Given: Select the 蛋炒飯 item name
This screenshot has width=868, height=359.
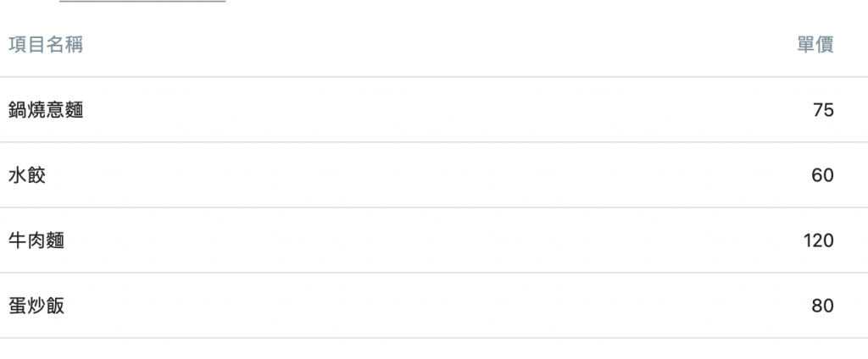Looking at the screenshot, I should 36,306.
